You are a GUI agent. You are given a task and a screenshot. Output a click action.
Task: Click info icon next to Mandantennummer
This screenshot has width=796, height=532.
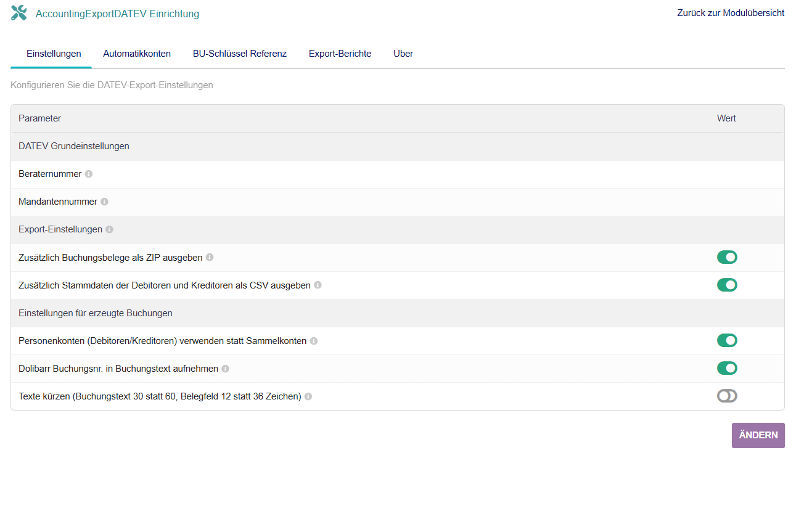pyautogui.click(x=104, y=202)
